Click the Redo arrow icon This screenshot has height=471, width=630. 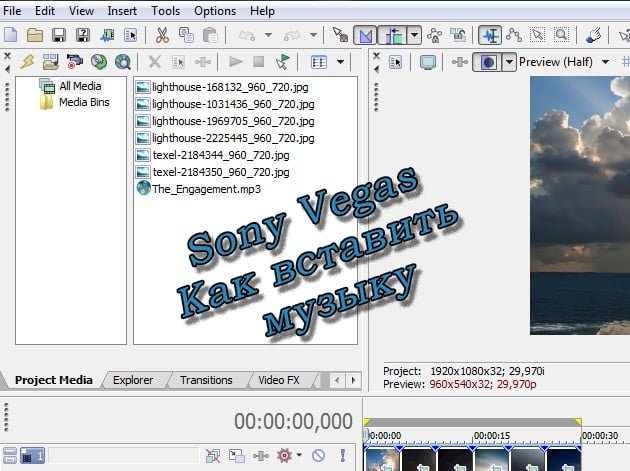(292, 36)
